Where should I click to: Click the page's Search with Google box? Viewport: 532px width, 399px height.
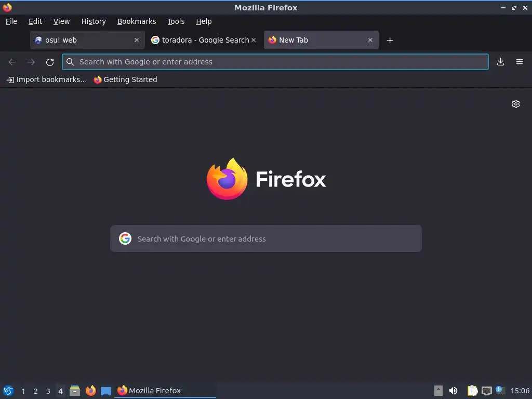click(x=266, y=238)
